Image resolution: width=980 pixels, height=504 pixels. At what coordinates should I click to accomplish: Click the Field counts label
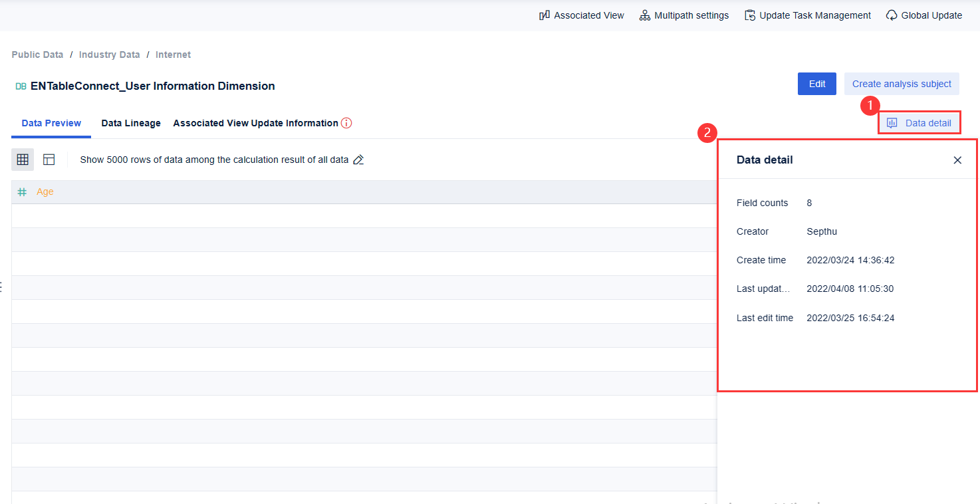763,203
